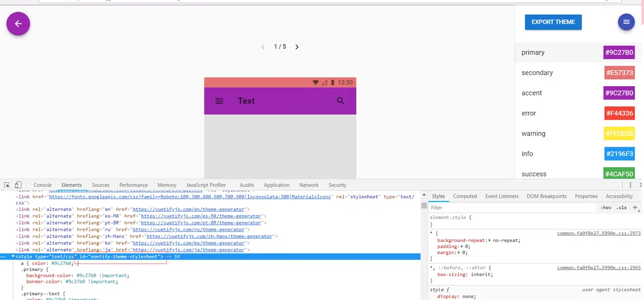The width and height of the screenshot is (644, 300).
Task: Open the Network tab
Action: 309,185
